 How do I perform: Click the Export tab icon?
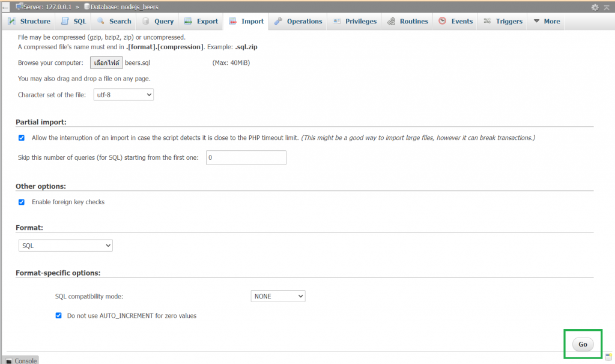coord(188,21)
